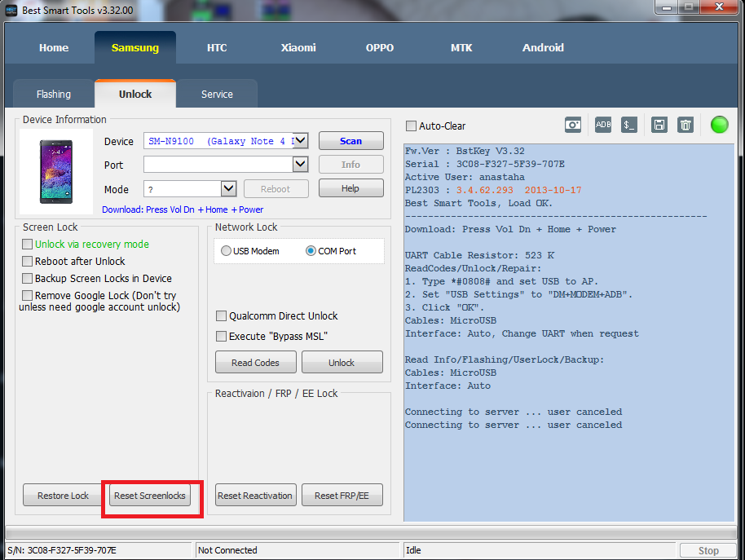Image resolution: width=745 pixels, height=560 pixels.
Task: Click the "Download: Press Vol Dn + Home + Power" hint
Action: [183, 209]
